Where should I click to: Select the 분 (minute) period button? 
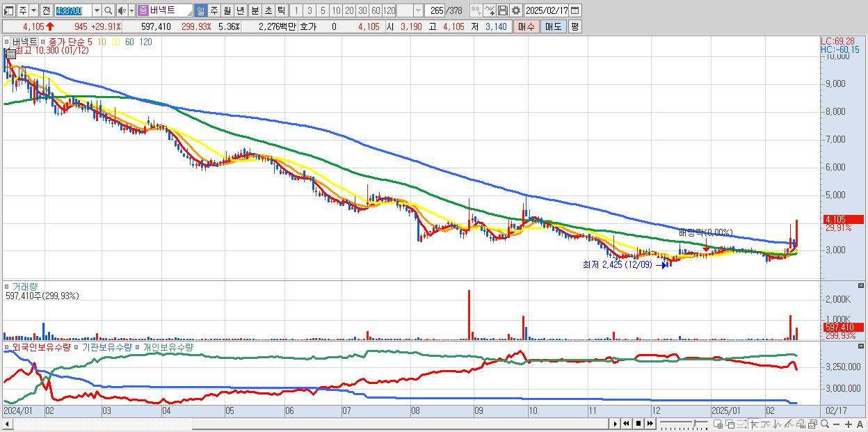255,10
